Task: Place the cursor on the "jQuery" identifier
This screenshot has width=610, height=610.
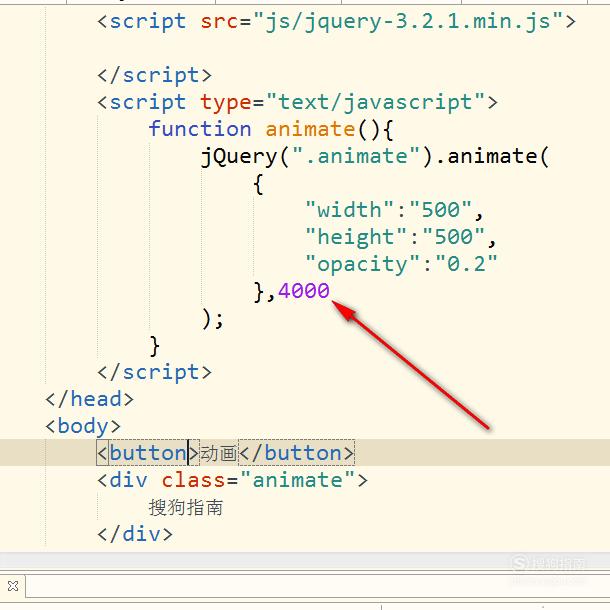Action: click(239, 157)
